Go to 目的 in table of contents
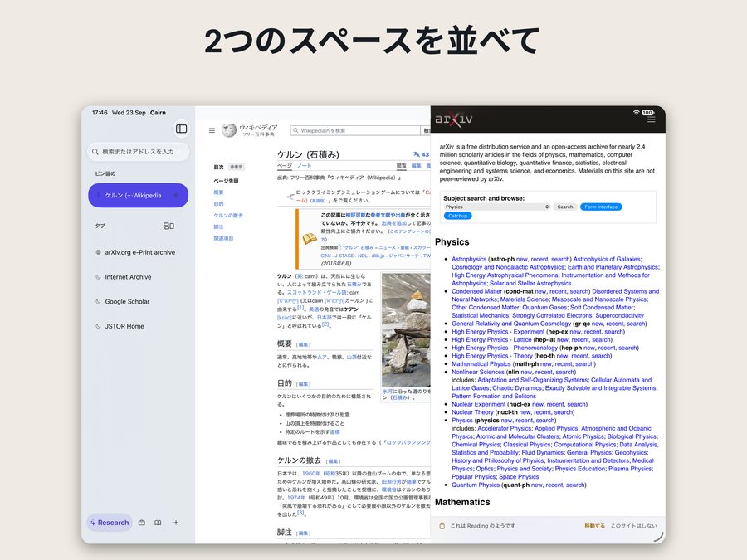This screenshot has height=560, width=747. 218,204
